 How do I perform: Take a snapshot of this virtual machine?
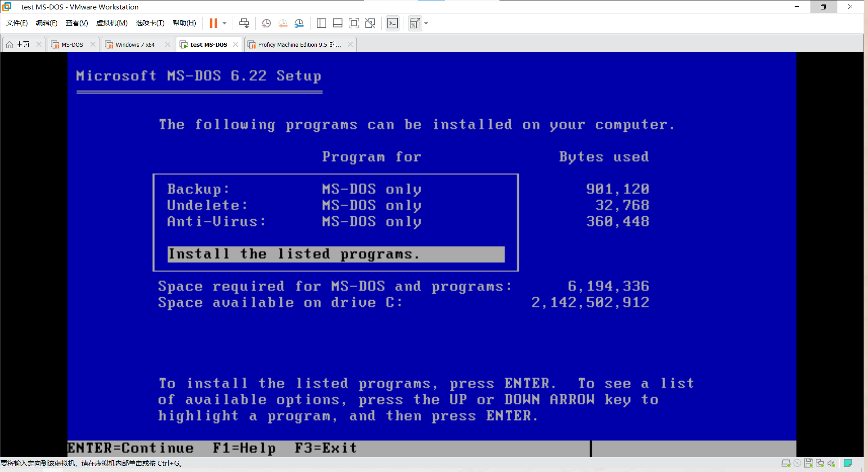266,23
